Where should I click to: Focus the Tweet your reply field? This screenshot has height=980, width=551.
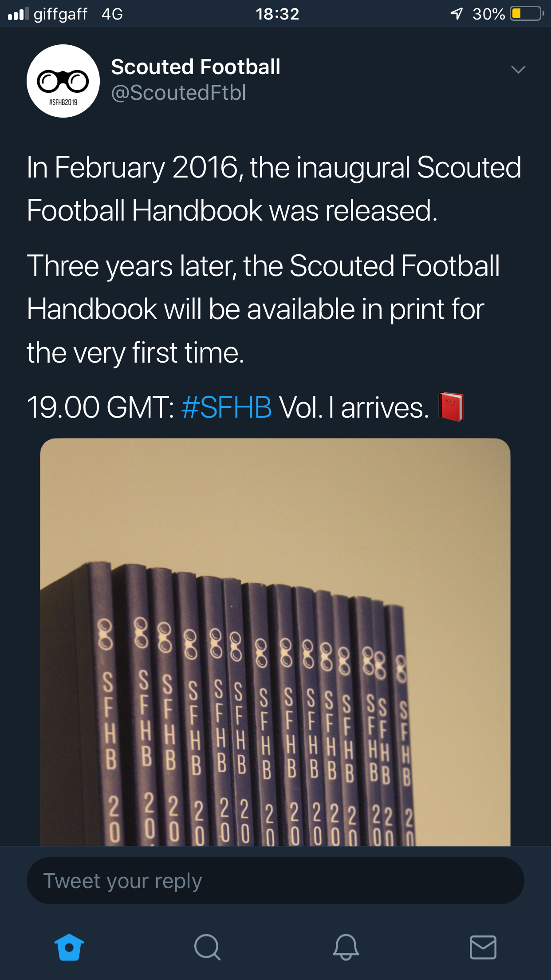275,881
